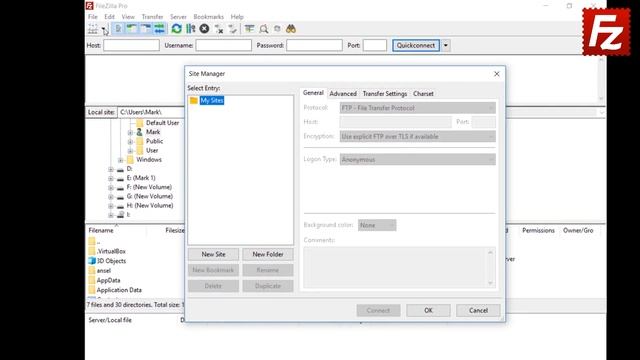Screen dimensions: 640x360
Task: Switch to the General tab
Action: coord(313,93)
